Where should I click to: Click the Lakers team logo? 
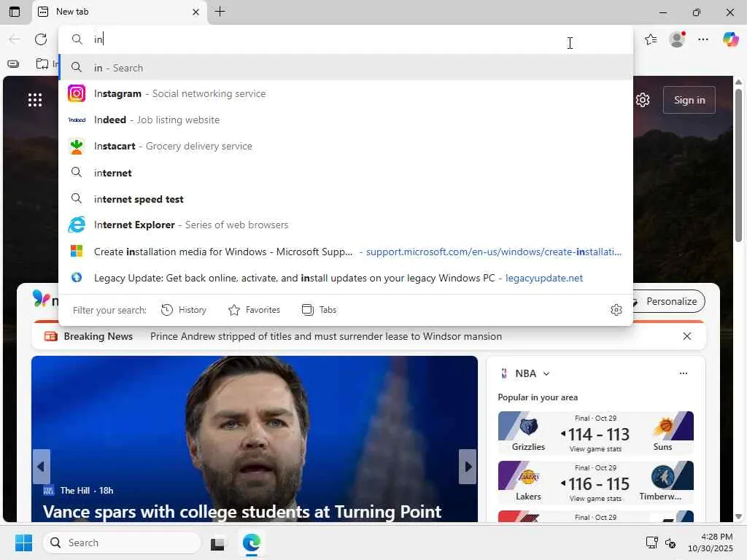coord(528,476)
